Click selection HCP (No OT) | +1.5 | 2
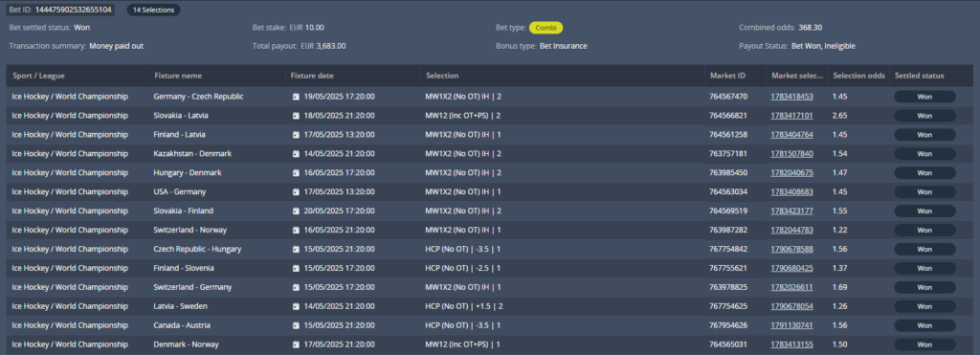 (x=464, y=306)
